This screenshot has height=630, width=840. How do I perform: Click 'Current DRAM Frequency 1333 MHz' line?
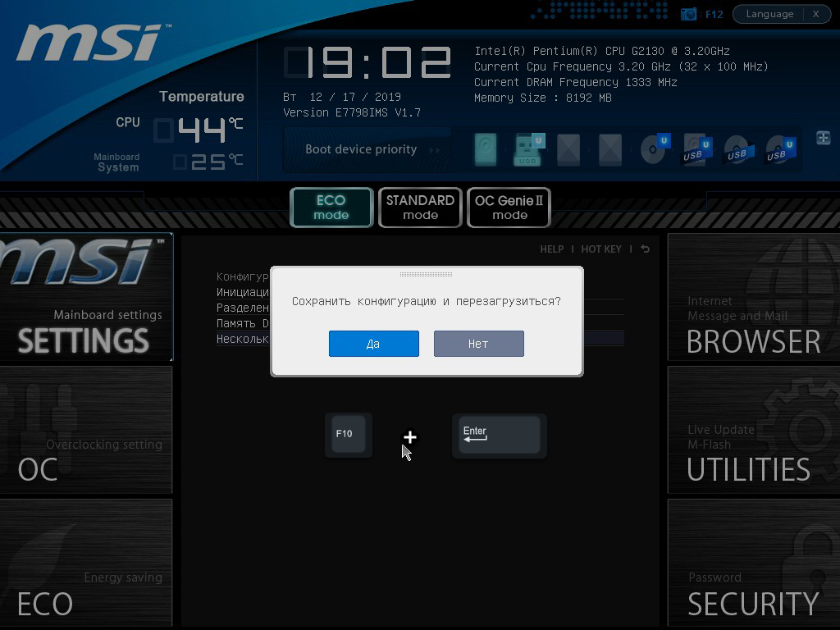576,82
